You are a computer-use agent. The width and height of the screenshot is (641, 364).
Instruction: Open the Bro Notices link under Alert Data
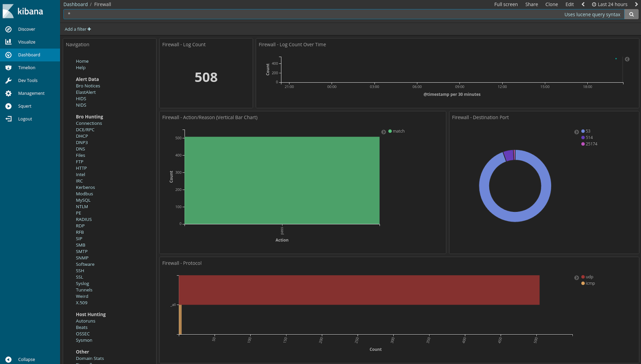click(88, 85)
